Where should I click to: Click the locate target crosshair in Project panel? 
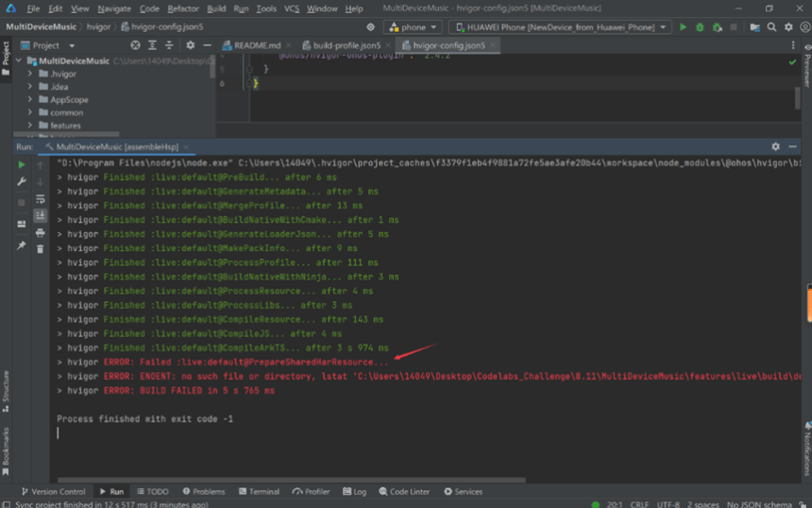[135, 45]
